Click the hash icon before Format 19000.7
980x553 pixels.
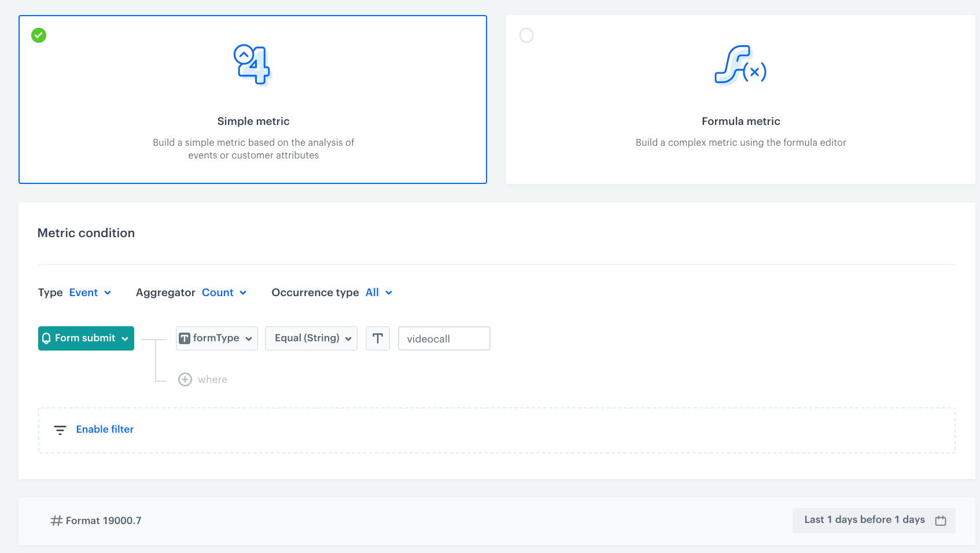pos(56,520)
